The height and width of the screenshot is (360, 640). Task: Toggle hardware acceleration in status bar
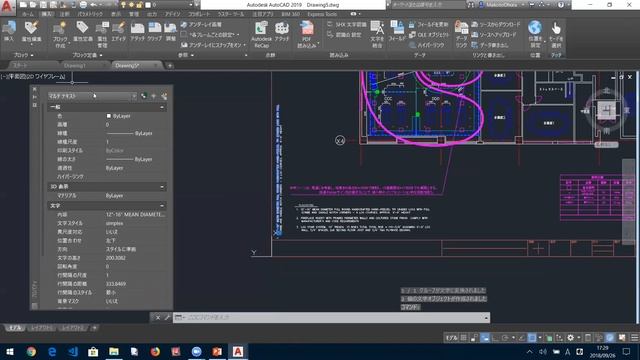610,338
